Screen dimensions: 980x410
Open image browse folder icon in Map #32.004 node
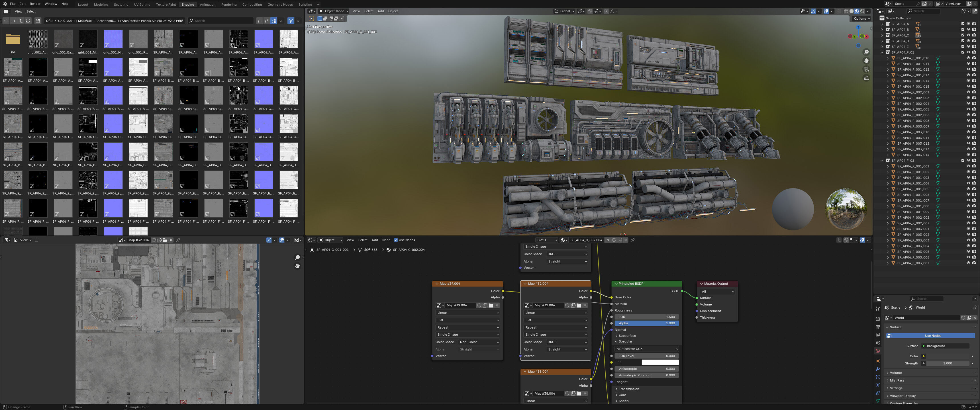click(x=579, y=306)
